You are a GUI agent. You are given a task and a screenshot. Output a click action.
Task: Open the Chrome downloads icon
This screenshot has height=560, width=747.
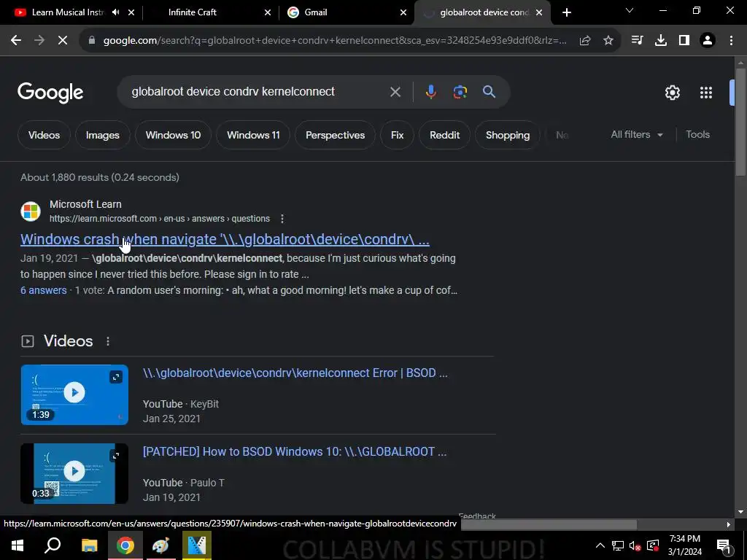pos(661,41)
